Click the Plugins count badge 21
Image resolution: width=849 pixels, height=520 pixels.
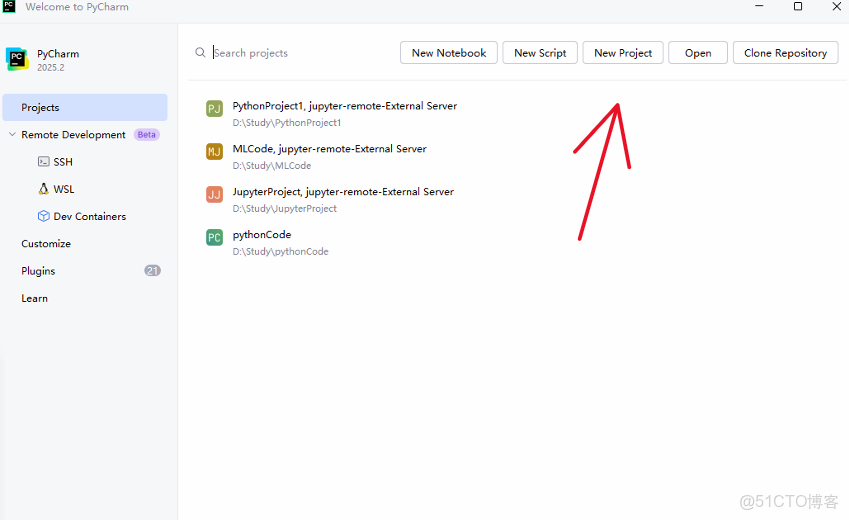coord(153,270)
